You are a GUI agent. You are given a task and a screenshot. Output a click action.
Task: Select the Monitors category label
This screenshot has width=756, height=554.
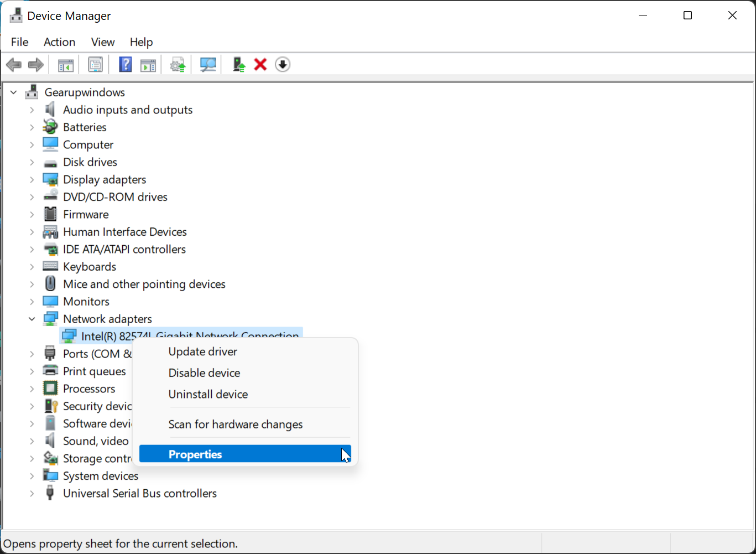[86, 302]
